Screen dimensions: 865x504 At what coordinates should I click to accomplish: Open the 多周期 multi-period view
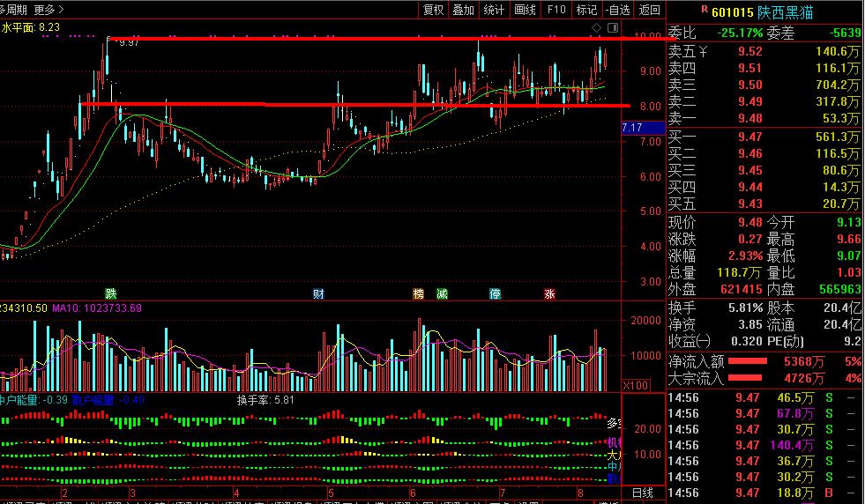pyautogui.click(x=13, y=10)
